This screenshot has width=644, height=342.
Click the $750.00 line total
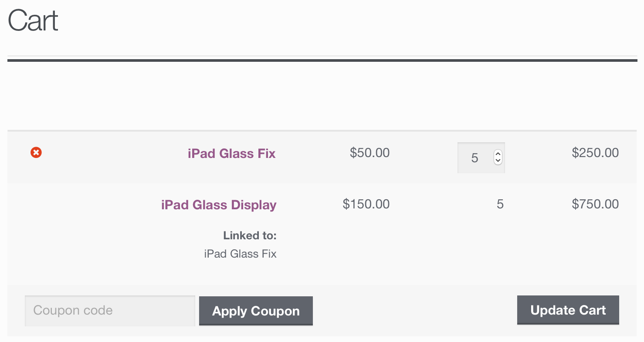click(x=595, y=204)
